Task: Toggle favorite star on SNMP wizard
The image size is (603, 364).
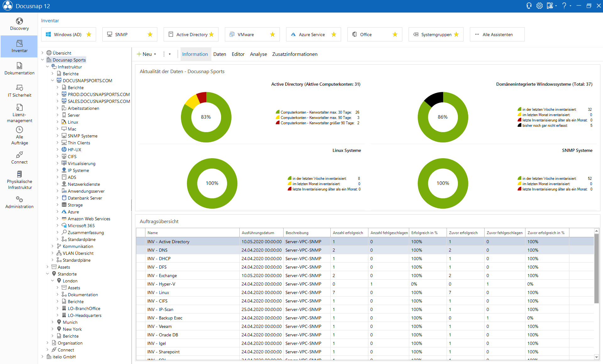Action: coord(150,35)
